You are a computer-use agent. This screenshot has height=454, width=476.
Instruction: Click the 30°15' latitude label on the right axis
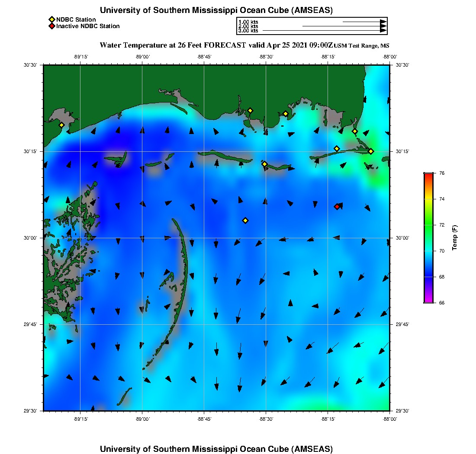(402, 151)
